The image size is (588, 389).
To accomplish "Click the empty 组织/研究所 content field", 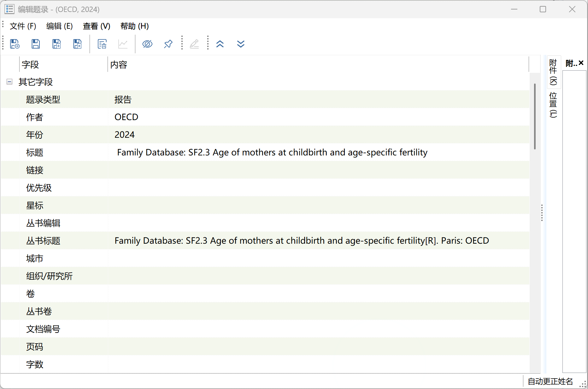I will tap(319, 276).
